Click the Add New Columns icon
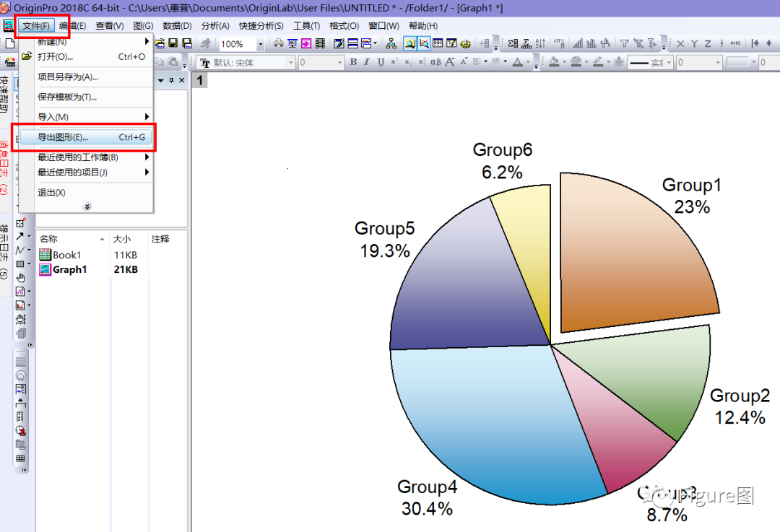Screen dimensions: 780x532 coord(485,44)
